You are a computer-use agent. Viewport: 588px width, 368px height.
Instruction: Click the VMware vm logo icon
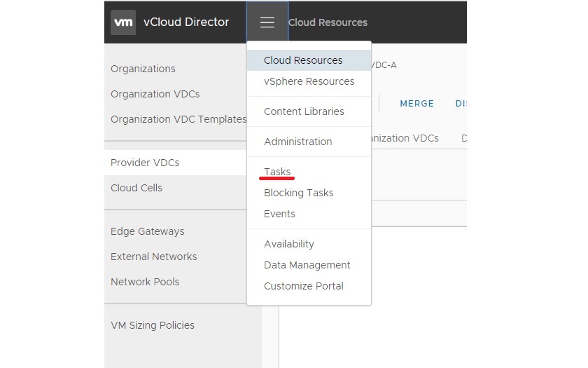pyautogui.click(x=123, y=22)
